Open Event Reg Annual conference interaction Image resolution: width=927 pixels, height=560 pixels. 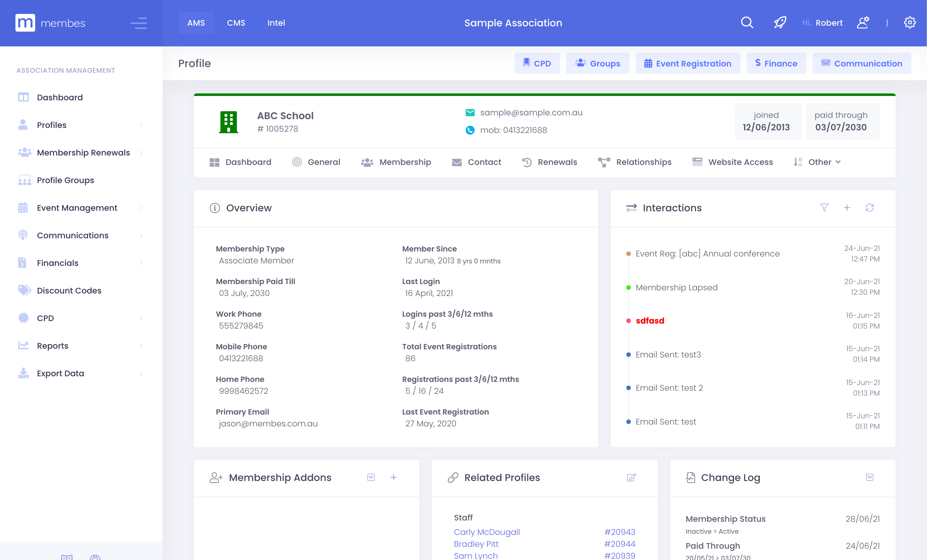point(707,254)
